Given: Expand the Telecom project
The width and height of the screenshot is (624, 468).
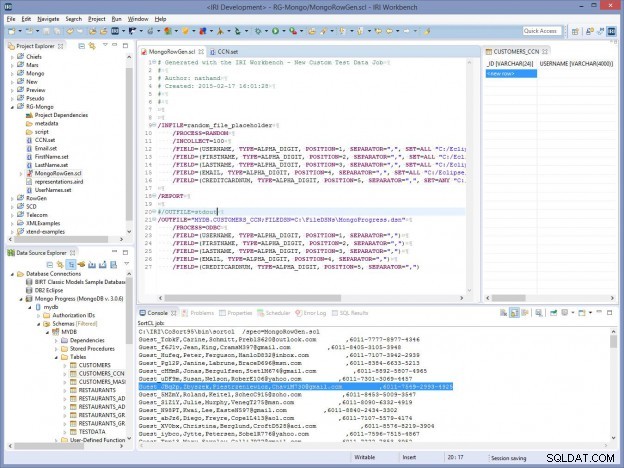Looking at the screenshot, I should tap(12, 215).
